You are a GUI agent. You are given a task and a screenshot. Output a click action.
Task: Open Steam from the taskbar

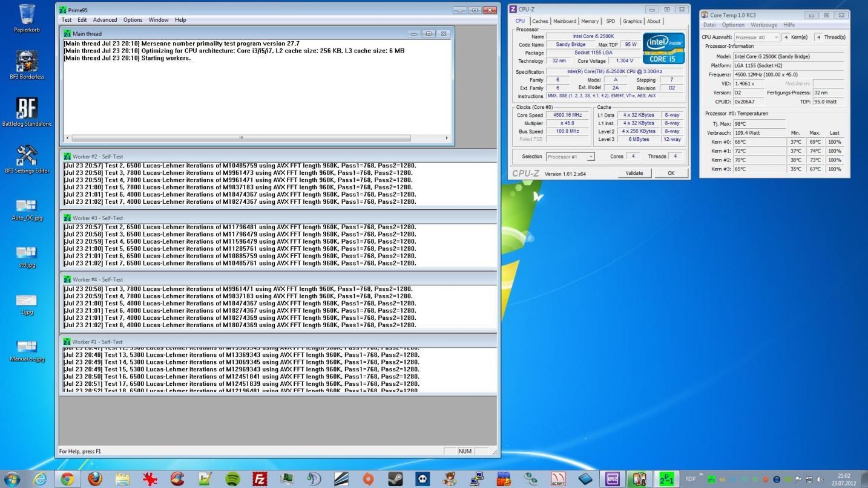[395, 479]
